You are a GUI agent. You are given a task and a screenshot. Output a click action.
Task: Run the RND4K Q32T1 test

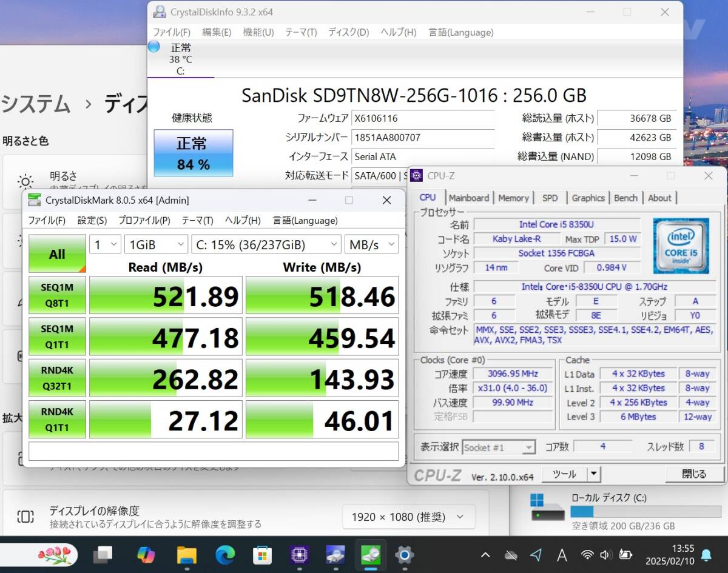[x=57, y=378]
